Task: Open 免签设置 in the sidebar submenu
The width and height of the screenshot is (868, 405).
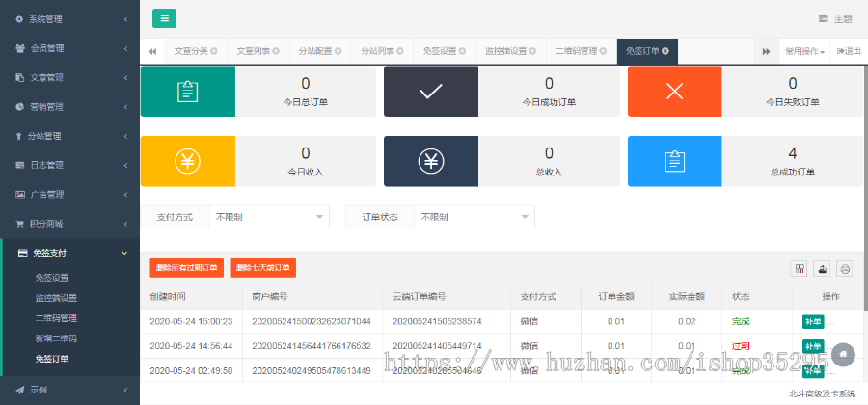Action: point(52,278)
